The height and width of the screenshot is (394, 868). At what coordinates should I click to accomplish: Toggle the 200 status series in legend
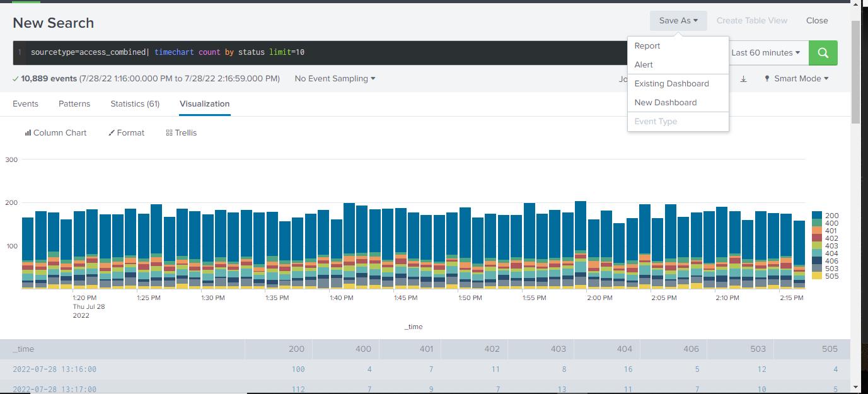831,216
